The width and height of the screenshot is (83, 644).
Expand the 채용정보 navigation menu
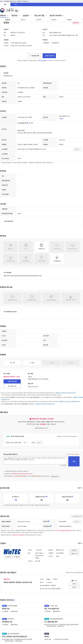(x=4, y=15)
